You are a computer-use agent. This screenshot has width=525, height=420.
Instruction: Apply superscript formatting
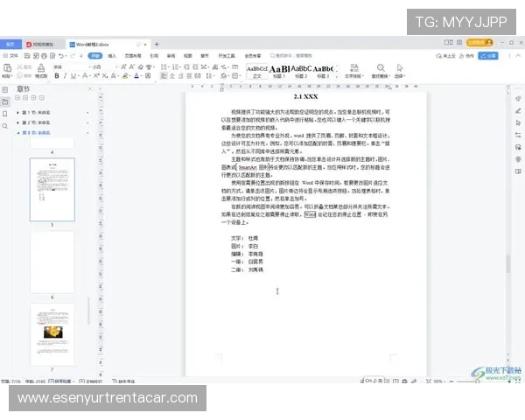click(x=96, y=76)
